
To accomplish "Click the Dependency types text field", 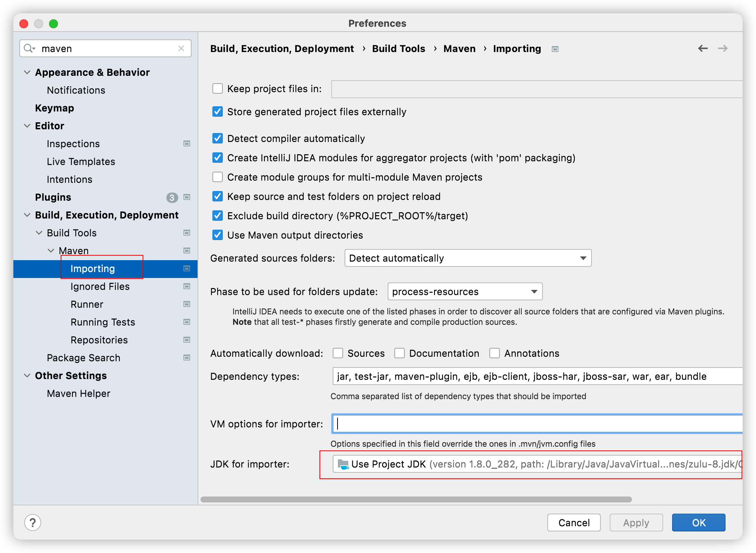I will tap(537, 376).
